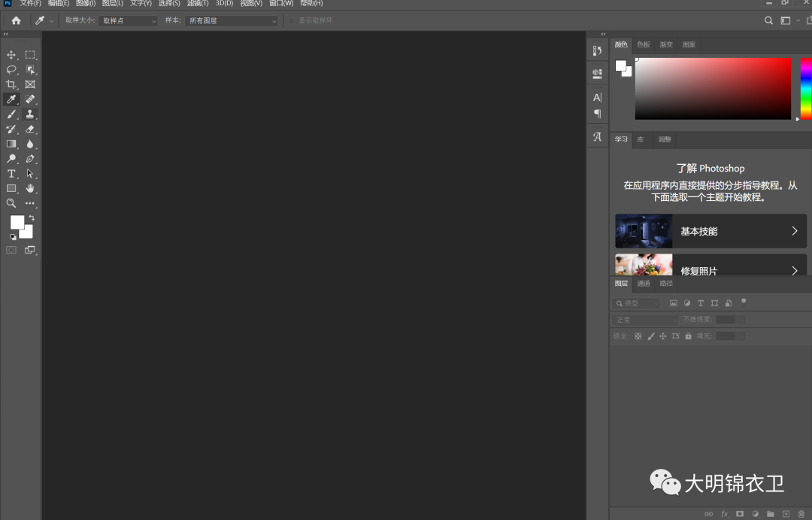The width and height of the screenshot is (812, 520).
Task: Select the Lasso tool
Action: point(11,69)
